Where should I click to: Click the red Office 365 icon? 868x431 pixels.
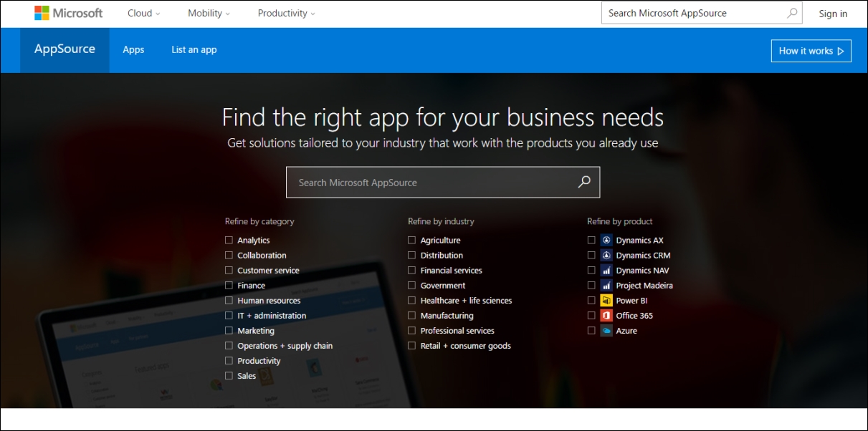pyautogui.click(x=606, y=316)
